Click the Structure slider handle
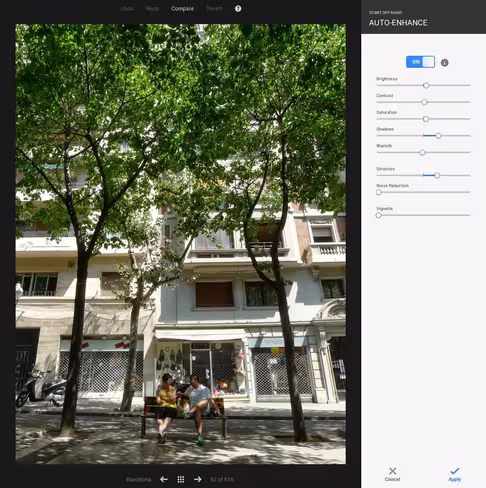This screenshot has height=488, width=486. click(x=437, y=175)
